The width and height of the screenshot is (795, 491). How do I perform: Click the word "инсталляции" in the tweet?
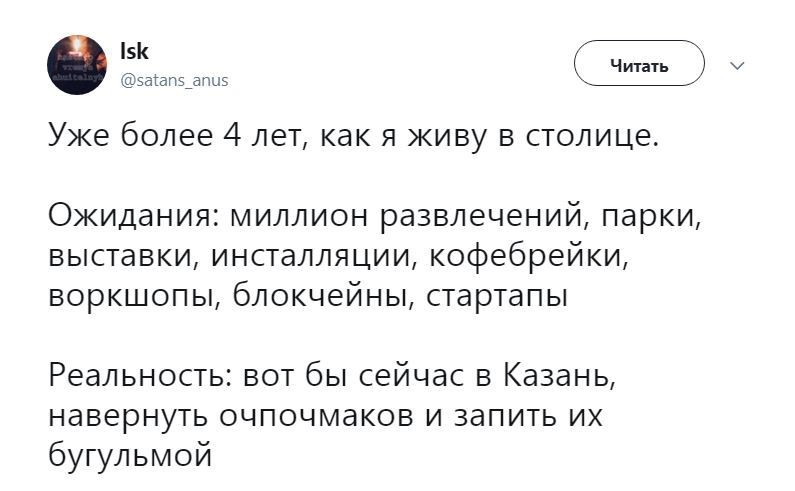click(x=312, y=256)
